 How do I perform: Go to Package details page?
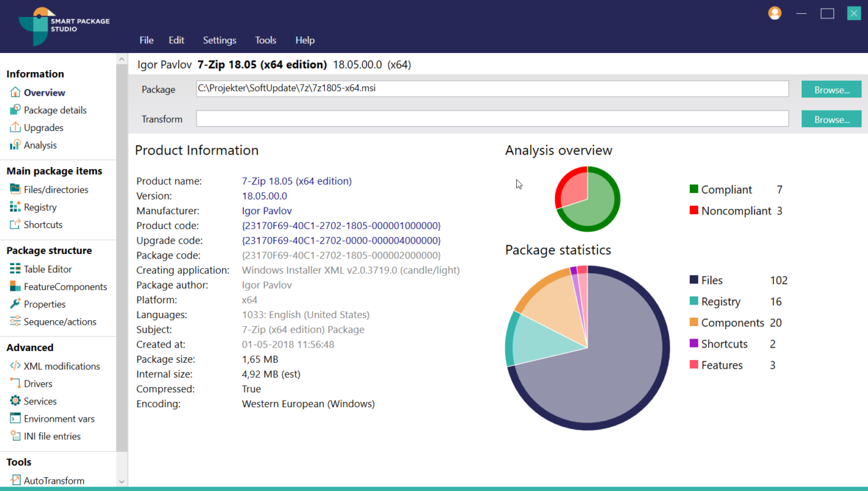pos(55,110)
